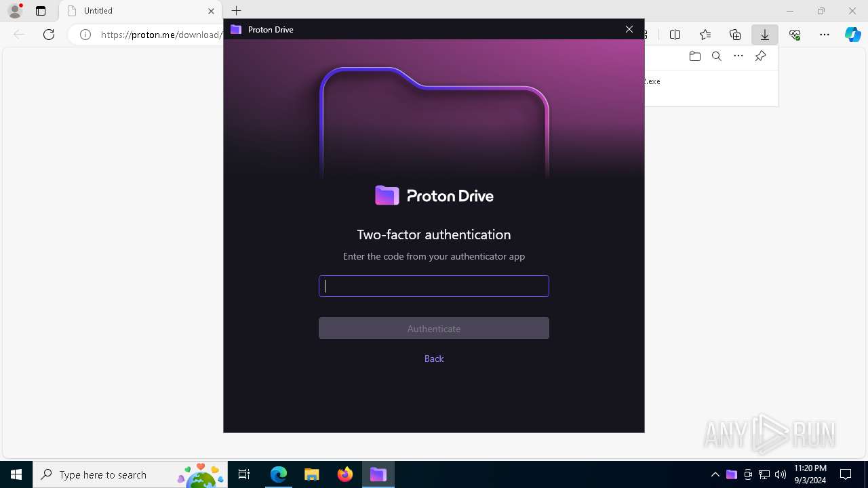
Task: Search downloads with magnifier icon
Action: click(717, 56)
